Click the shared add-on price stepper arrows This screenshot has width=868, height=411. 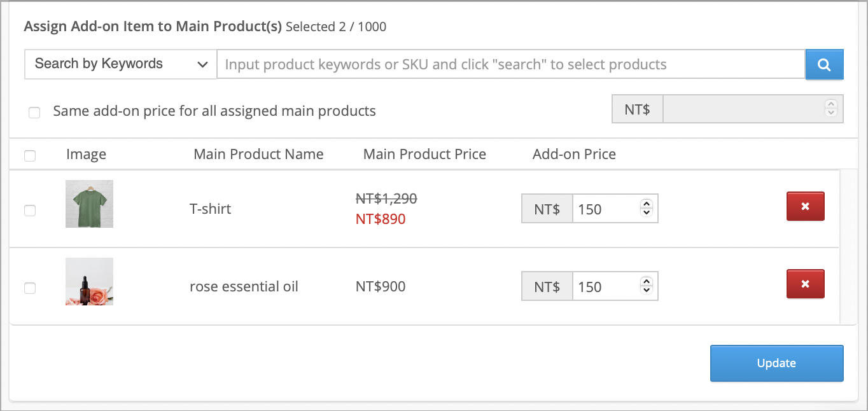830,108
